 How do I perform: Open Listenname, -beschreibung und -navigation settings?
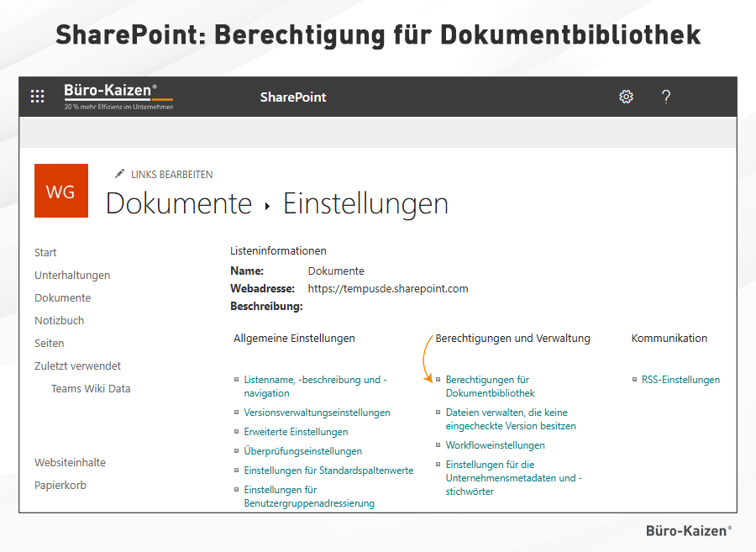pyautogui.click(x=315, y=386)
